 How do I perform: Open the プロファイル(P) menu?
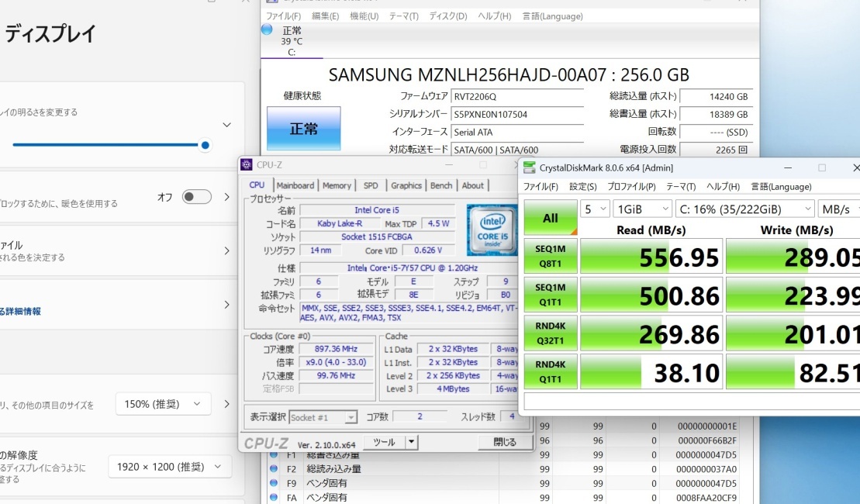click(631, 186)
